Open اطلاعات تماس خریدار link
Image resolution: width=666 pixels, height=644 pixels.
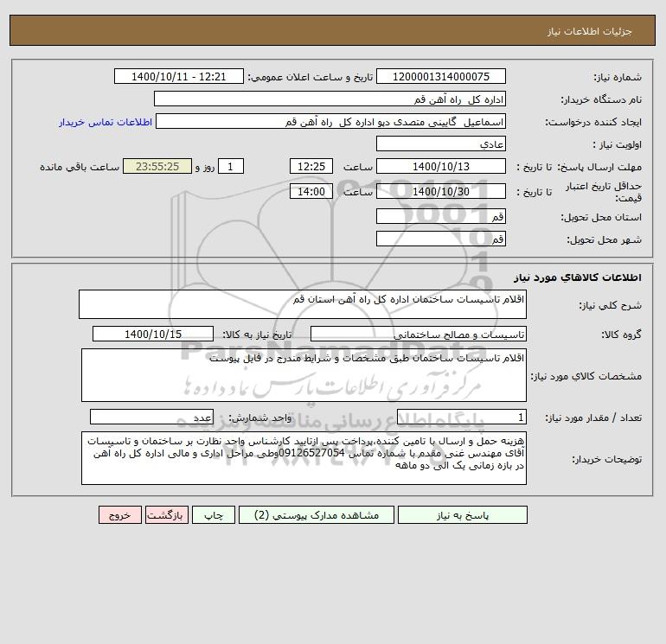(106, 122)
